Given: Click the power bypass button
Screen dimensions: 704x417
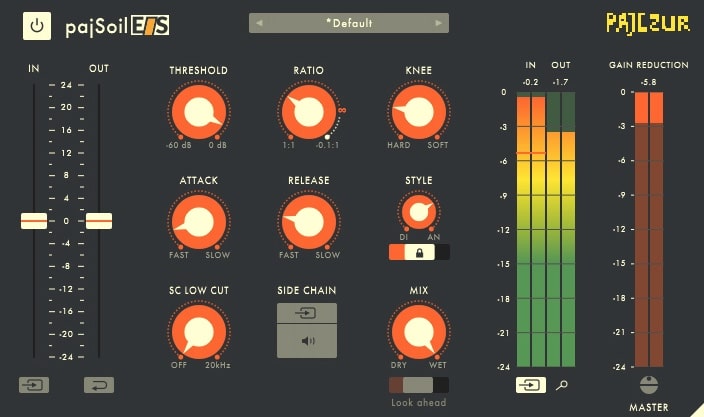Looking at the screenshot, I should click(x=37, y=27).
